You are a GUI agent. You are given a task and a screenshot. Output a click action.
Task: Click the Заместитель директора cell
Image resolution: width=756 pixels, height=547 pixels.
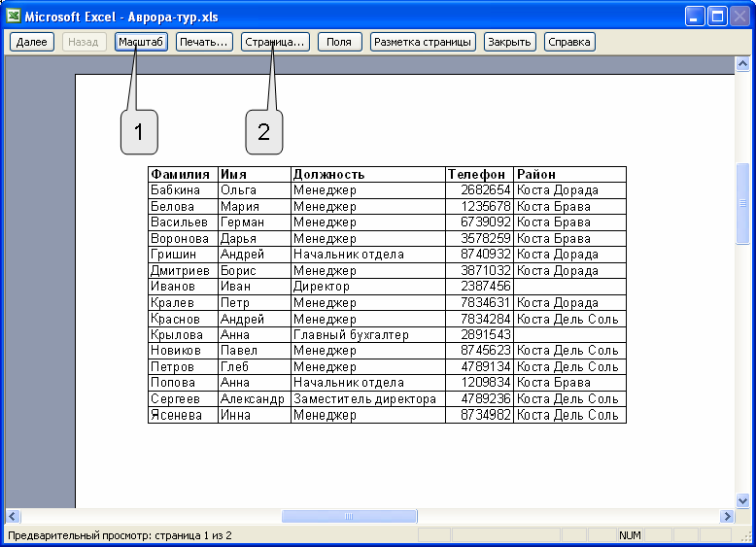(368, 398)
